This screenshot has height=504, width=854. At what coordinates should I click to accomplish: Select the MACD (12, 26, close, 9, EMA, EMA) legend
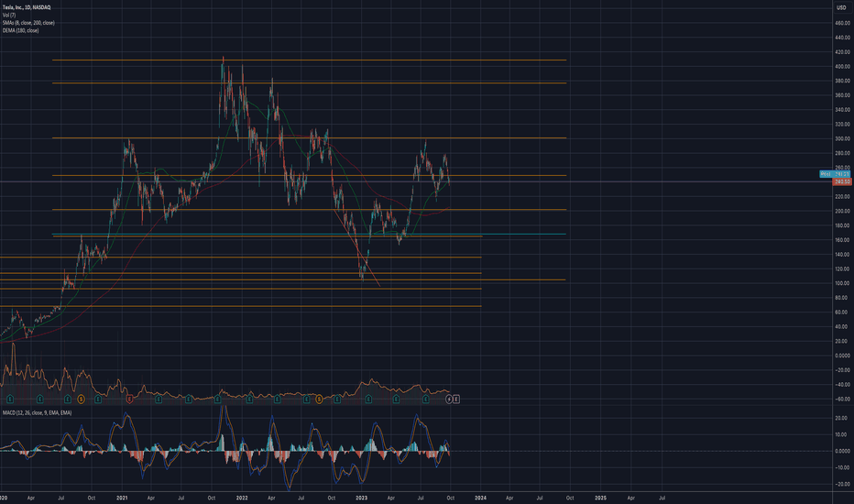(37, 413)
